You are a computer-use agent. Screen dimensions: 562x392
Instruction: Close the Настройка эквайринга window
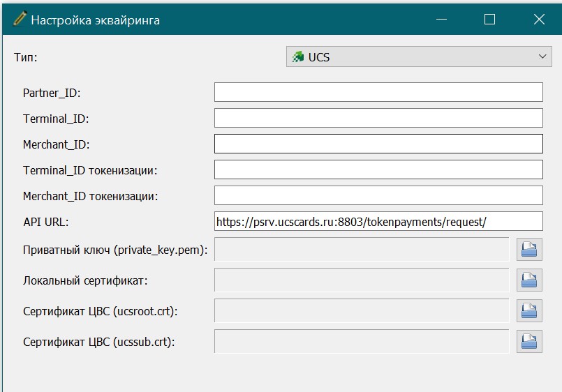[x=539, y=20]
